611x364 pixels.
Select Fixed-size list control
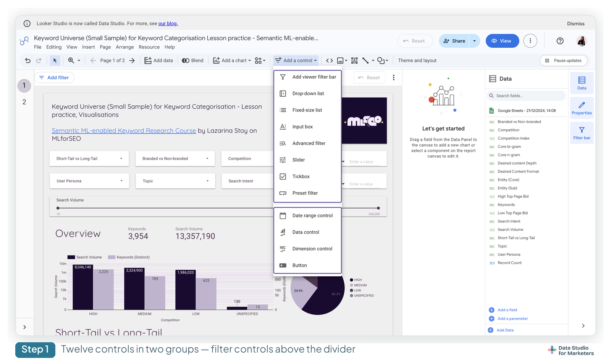[x=307, y=110]
